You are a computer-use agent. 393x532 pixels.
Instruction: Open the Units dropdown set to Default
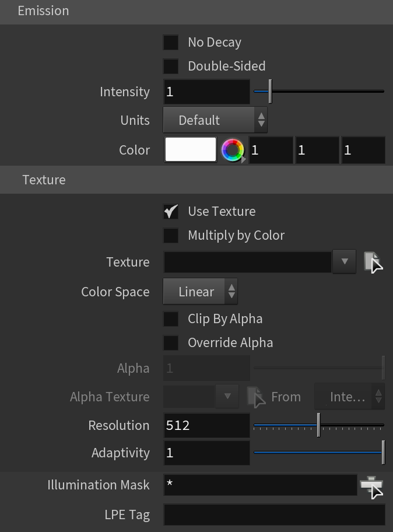215,120
